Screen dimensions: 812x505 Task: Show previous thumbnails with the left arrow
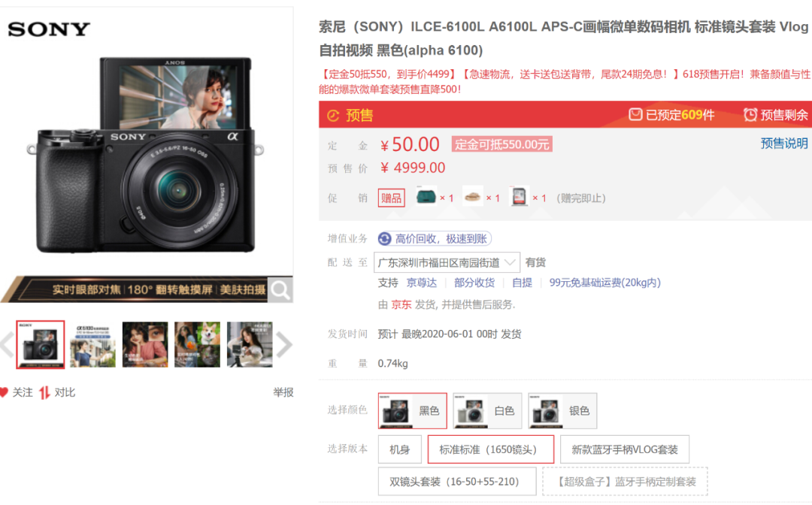pyautogui.click(x=7, y=345)
